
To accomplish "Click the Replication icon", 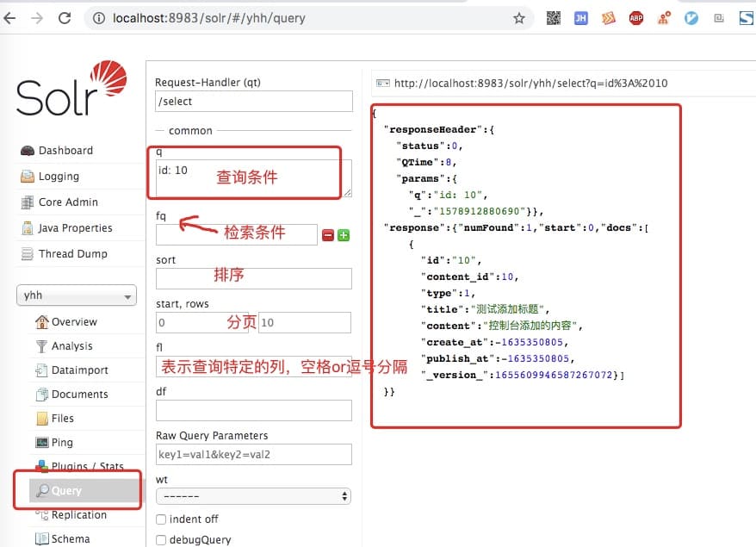I will pyautogui.click(x=42, y=514).
